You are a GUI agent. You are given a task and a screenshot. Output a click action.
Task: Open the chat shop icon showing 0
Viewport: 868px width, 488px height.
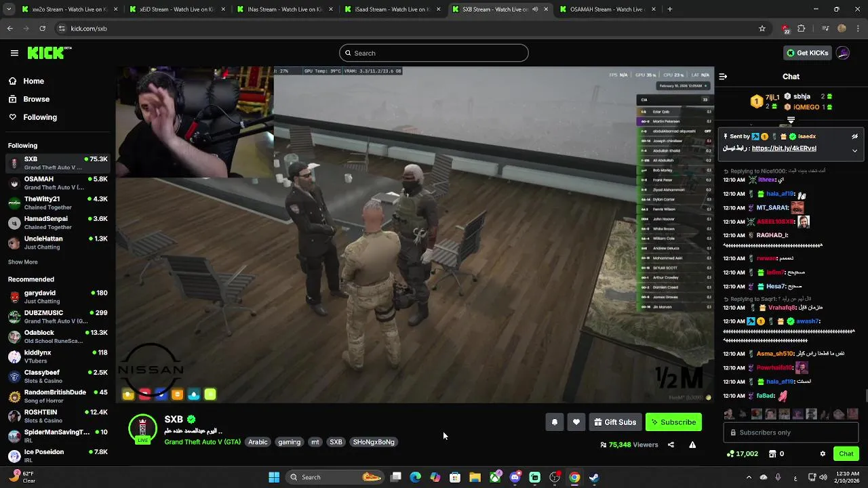[x=776, y=453]
